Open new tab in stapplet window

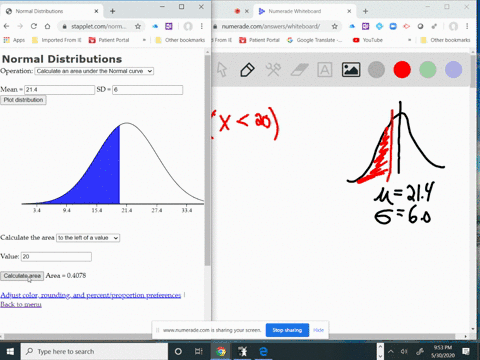[x=112, y=11]
